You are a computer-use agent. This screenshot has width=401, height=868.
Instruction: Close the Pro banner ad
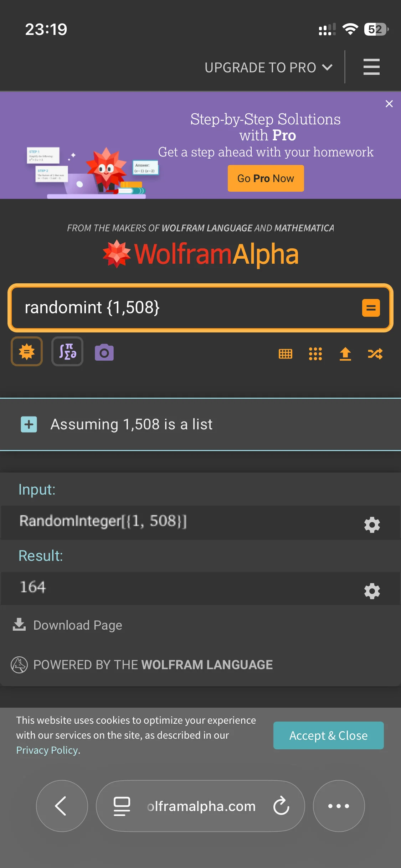[389, 104]
